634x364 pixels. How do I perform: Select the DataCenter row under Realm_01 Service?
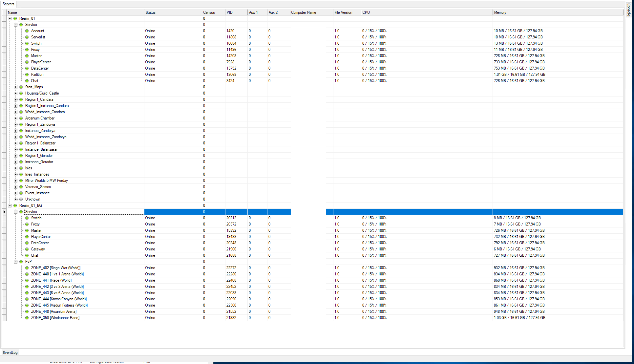(x=40, y=68)
